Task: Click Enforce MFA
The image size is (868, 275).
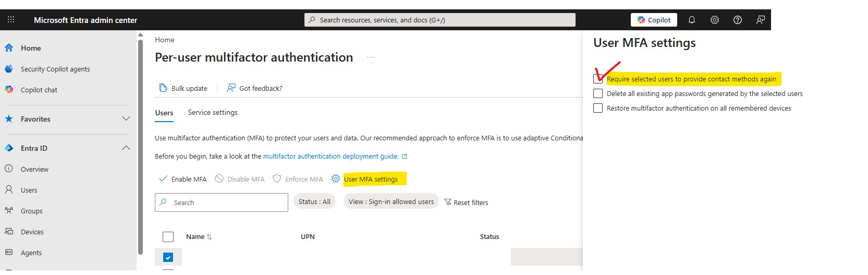Action: coord(298,179)
